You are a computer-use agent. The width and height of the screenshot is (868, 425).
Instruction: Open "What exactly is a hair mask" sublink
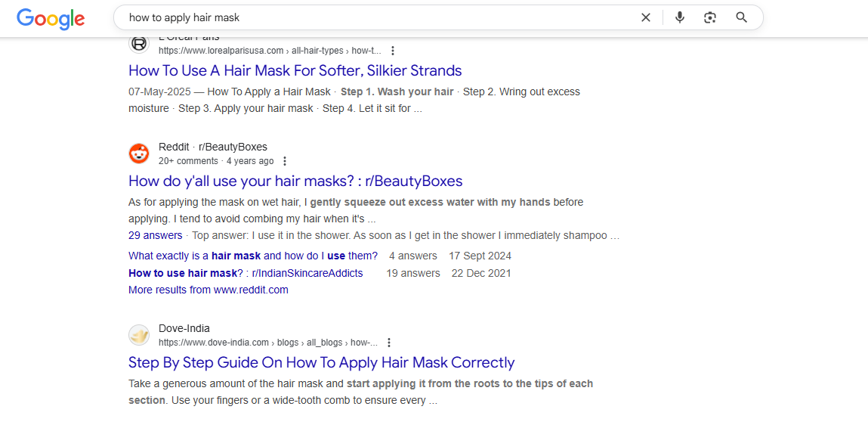[253, 256]
